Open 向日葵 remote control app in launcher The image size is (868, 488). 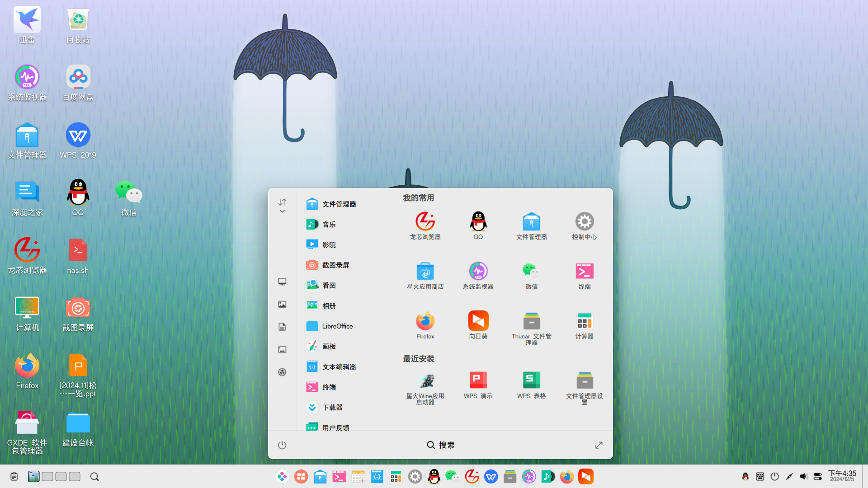click(x=478, y=325)
